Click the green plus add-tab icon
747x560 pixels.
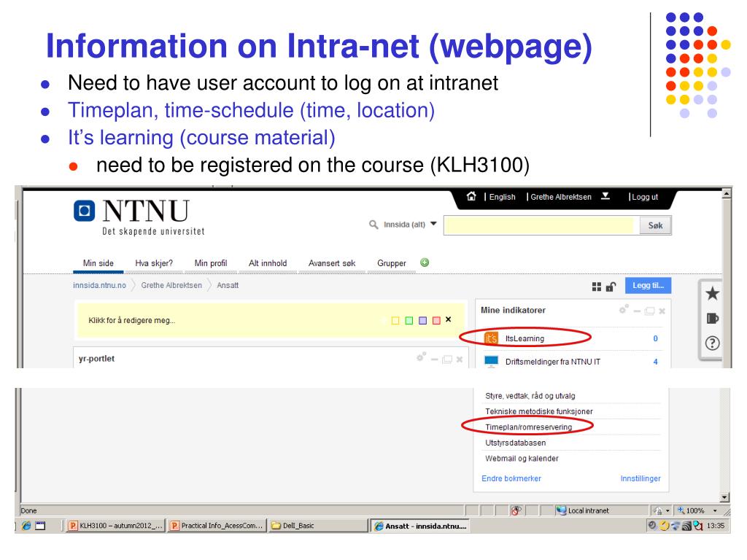pyautogui.click(x=425, y=262)
